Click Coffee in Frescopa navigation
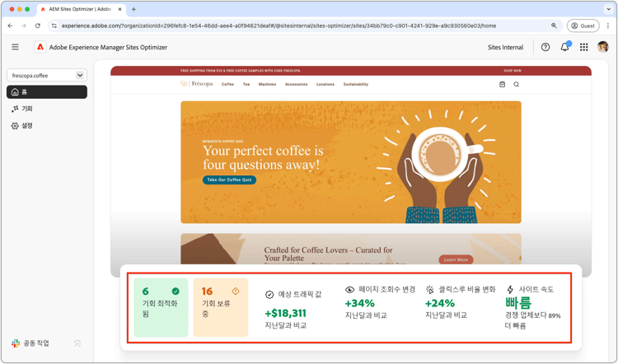The image size is (618, 364). [x=227, y=84]
